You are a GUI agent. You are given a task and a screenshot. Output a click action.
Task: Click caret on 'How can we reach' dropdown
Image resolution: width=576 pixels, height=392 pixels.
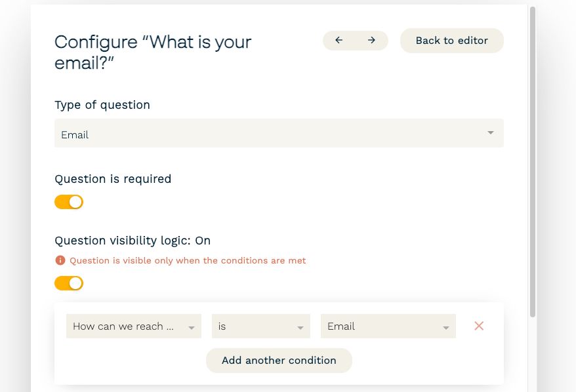point(192,327)
